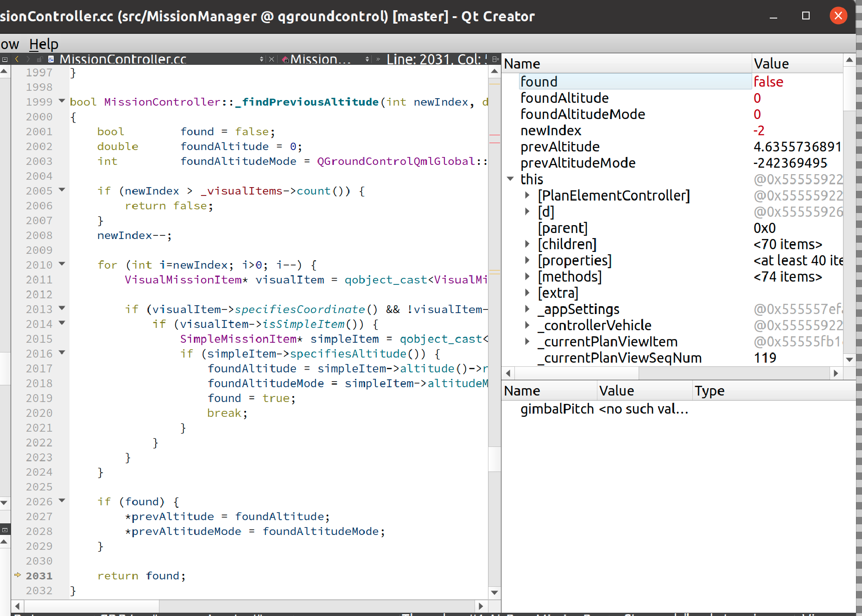The image size is (862, 616).
Task: Select the newIndex variable row
Action: [673, 131]
